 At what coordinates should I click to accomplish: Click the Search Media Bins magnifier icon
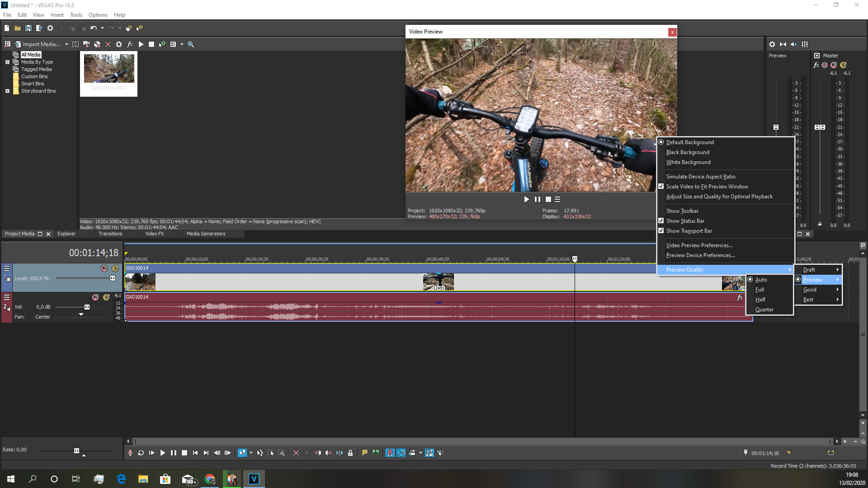click(191, 44)
